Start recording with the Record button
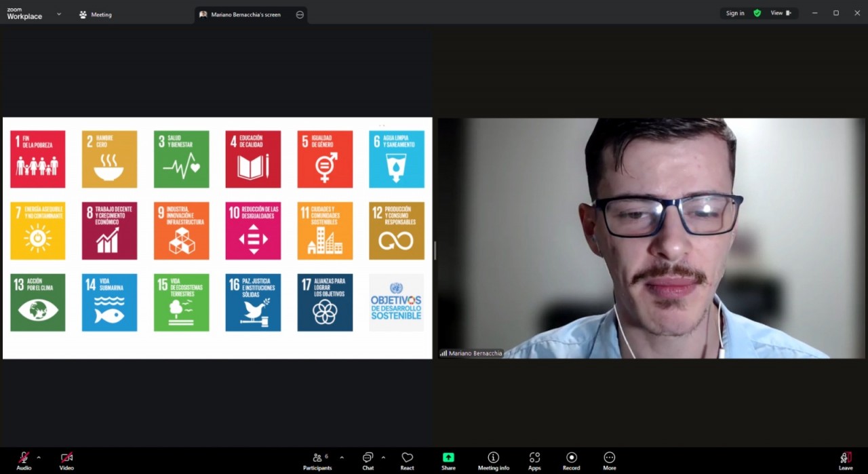Screen dimensions: 868x474 [x=571, y=458]
